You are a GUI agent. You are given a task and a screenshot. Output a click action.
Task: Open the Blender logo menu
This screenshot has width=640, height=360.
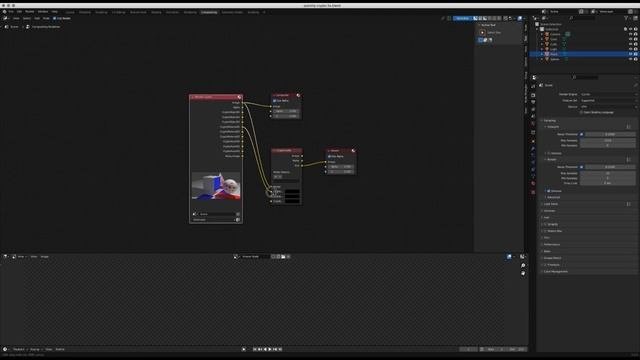coord(4,12)
